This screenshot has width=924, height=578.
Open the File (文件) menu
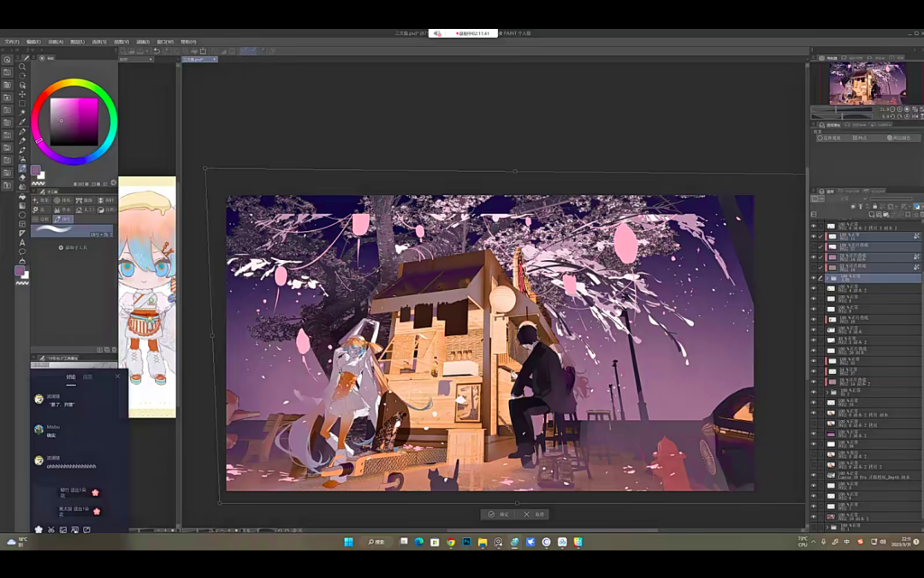[11, 42]
